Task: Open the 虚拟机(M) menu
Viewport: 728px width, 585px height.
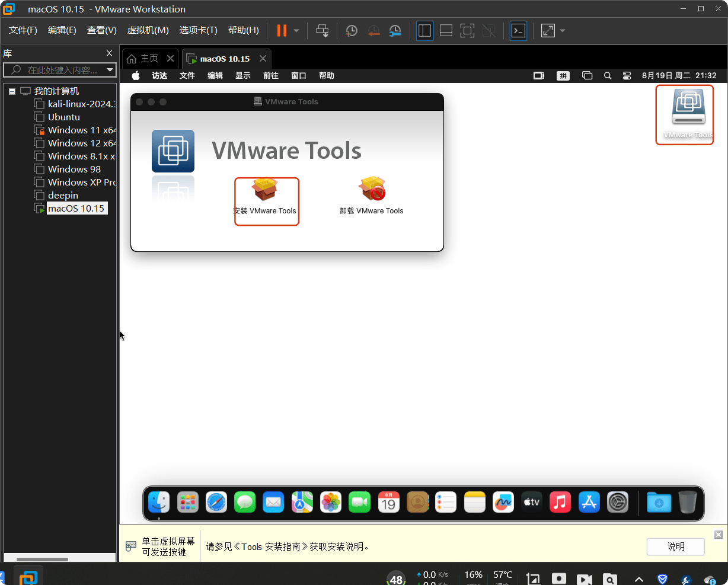Action: (x=148, y=30)
